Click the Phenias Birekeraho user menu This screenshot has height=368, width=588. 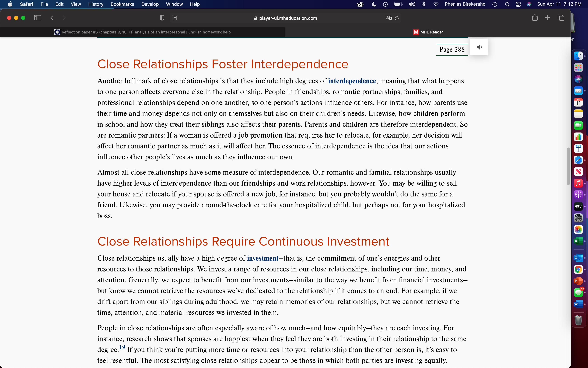(465, 4)
